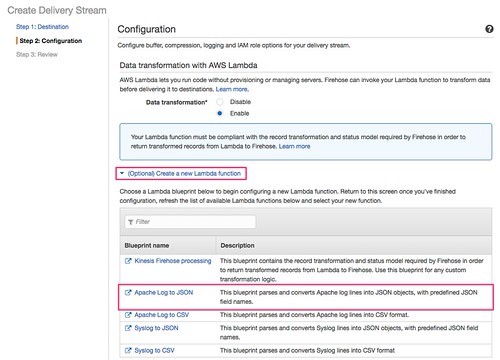
Task: Collapse the Create a new Lambda function arrow
Action: (x=122, y=173)
